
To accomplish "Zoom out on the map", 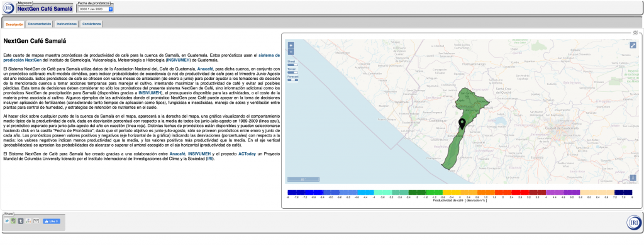I will 291,52.
